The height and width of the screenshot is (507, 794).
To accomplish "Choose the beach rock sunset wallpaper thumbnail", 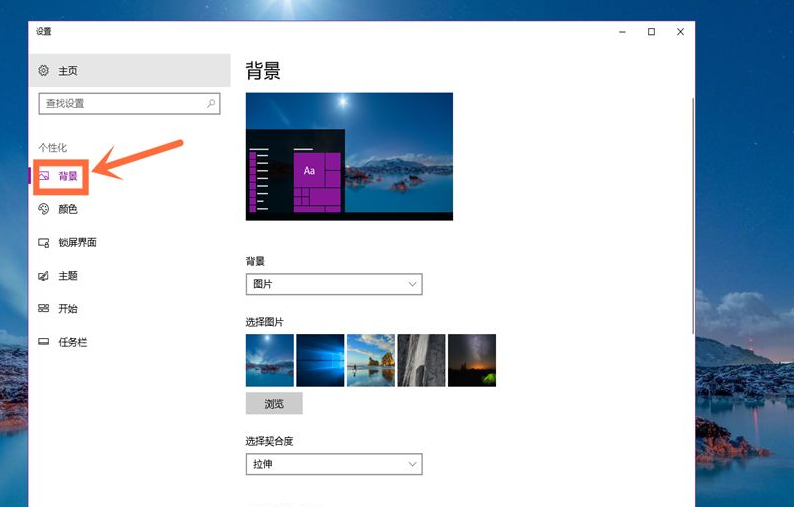I will pyautogui.click(x=371, y=360).
